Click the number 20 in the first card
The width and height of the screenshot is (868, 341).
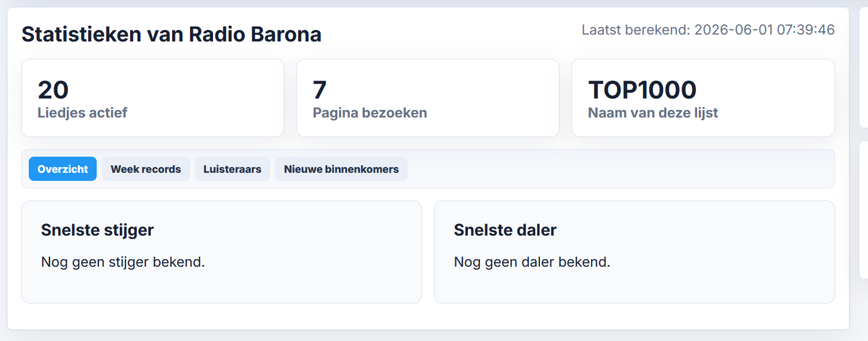(53, 90)
